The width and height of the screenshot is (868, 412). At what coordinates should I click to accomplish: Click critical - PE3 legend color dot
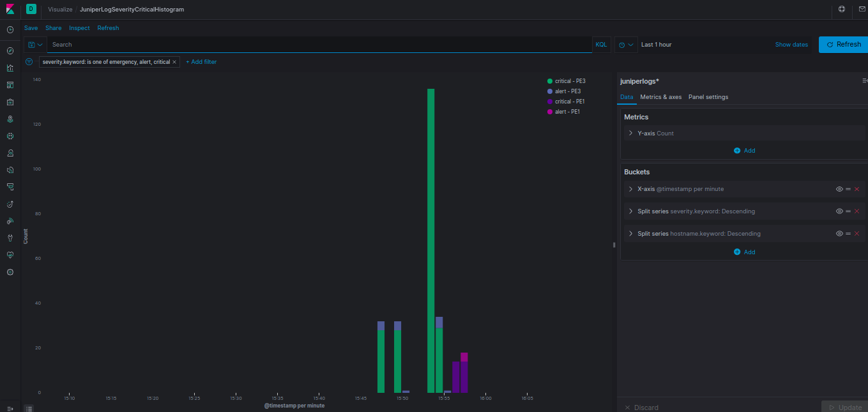[x=550, y=81]
